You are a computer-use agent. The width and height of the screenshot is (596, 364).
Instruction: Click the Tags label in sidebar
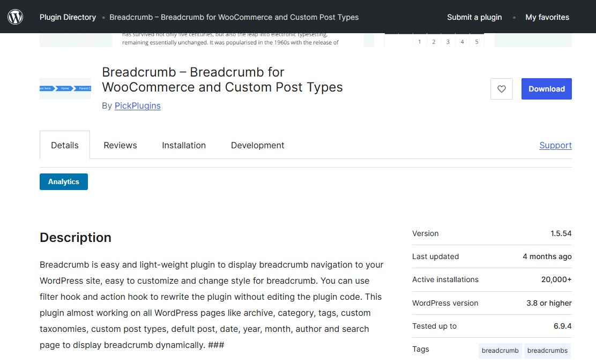click(x=420, y=349)
